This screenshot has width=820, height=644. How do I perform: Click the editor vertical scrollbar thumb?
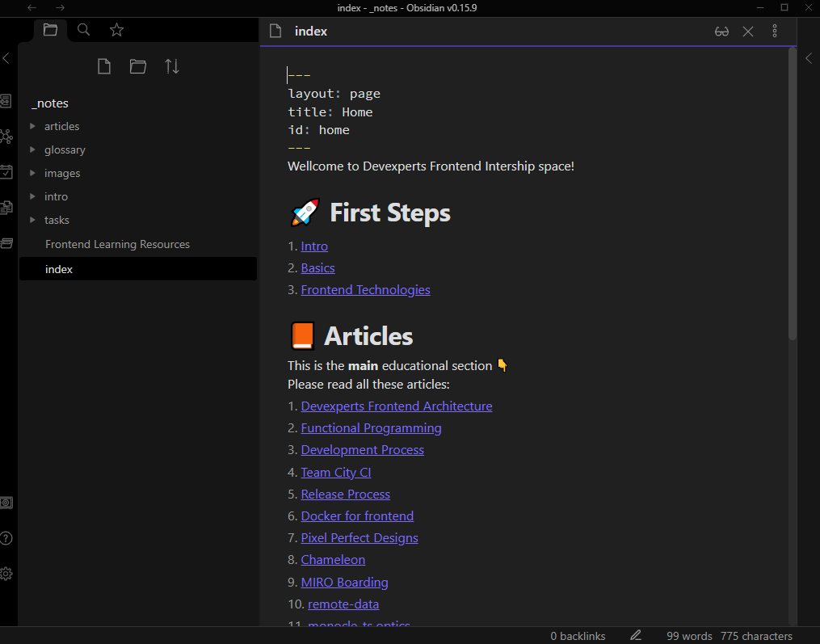pyautogui.click(x=793, y=194)
